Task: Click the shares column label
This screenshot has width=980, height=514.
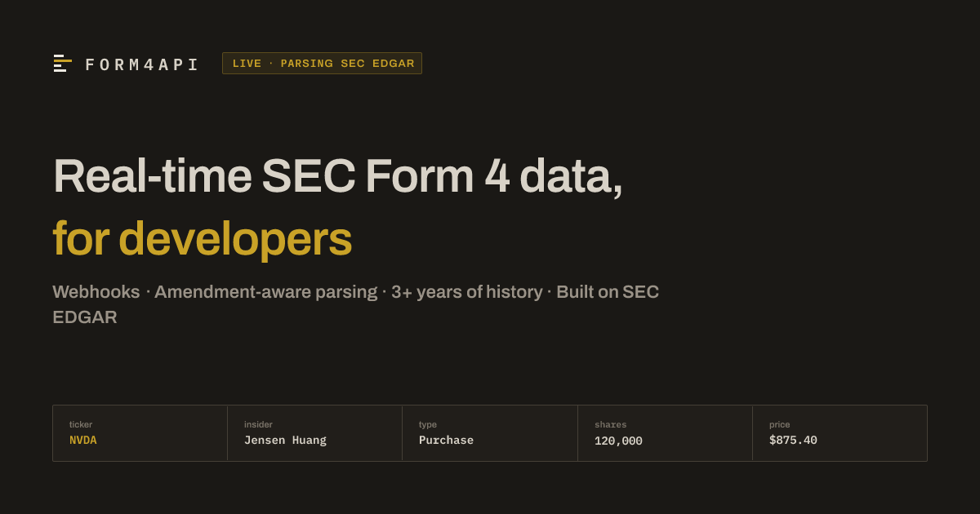Action: pyautogui.click(x=610, y=424)
